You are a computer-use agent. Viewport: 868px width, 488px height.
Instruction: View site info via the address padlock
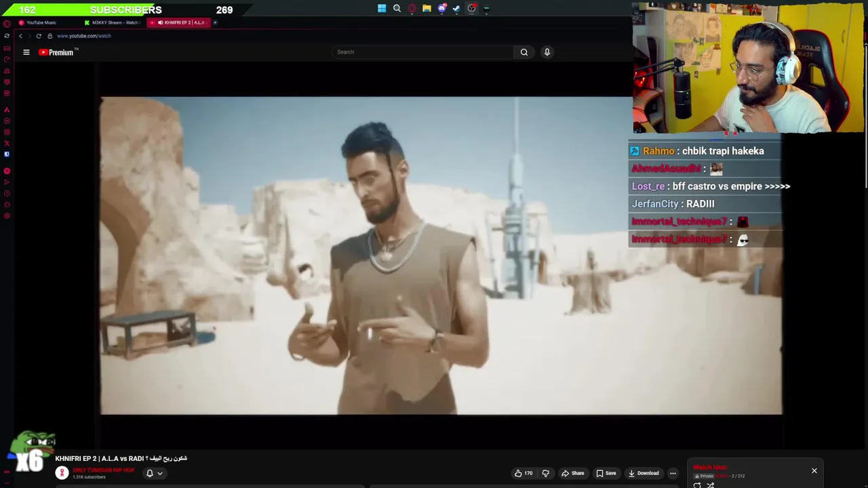tap(50, 36)
